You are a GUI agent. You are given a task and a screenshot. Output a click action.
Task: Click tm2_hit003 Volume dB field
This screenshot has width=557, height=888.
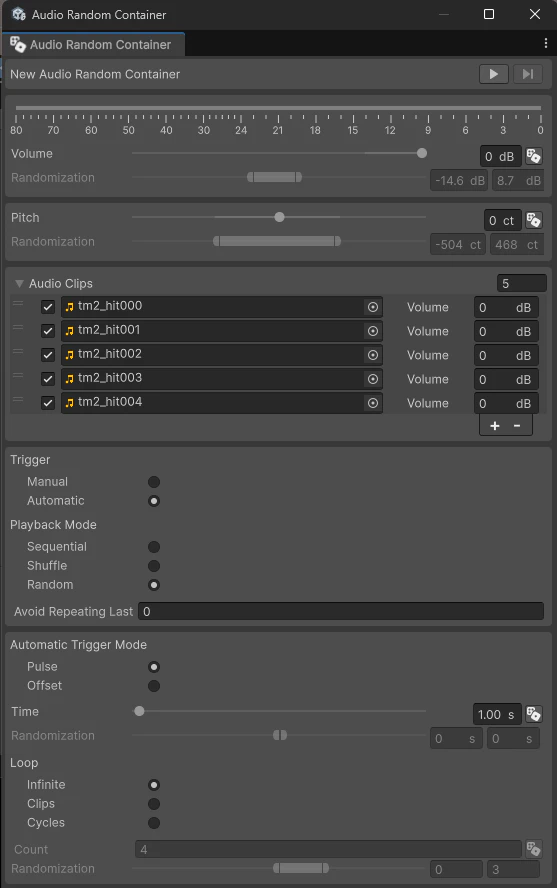(505, 379)
